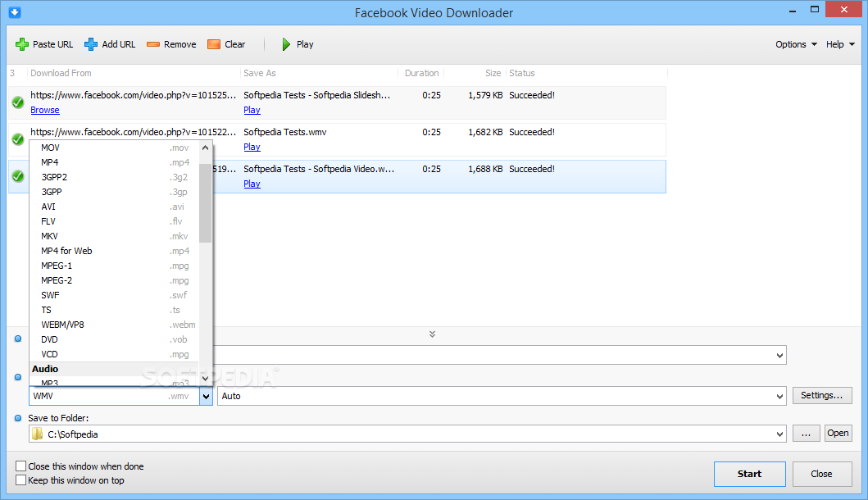Click green checkmark of Softpedia Slideshow row
This screenshot has width=868, height=500.
click(x=18, y=102)
